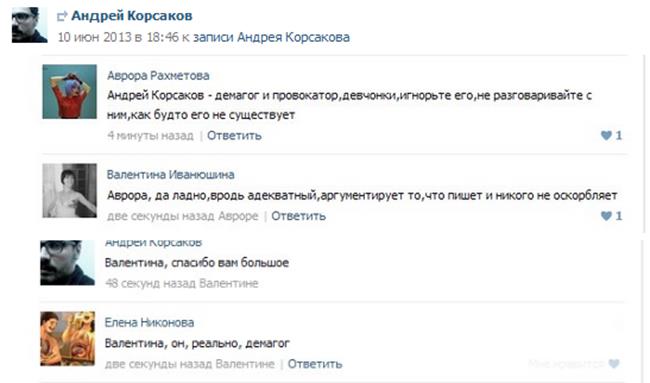Like Аврора Рахметова's comment with the heart
Viewport: 650px width, 383px height.
606,135
